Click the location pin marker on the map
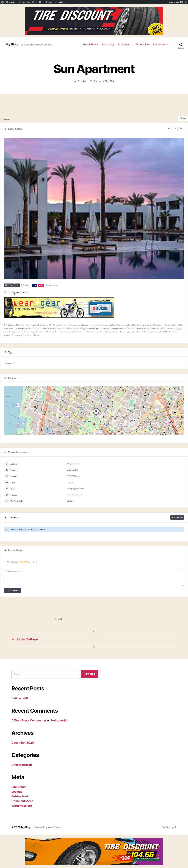 point(96,411)
